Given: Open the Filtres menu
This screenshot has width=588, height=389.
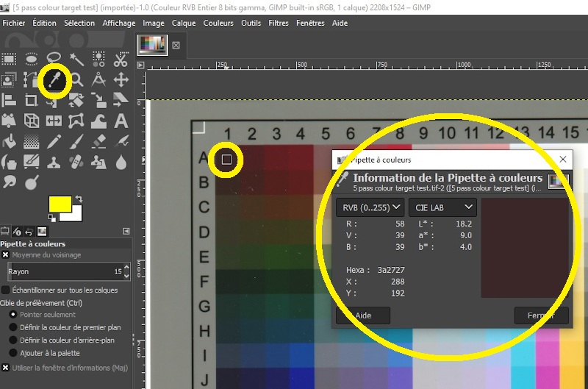Looking at the screenshot, I should [x=279, y=23].
